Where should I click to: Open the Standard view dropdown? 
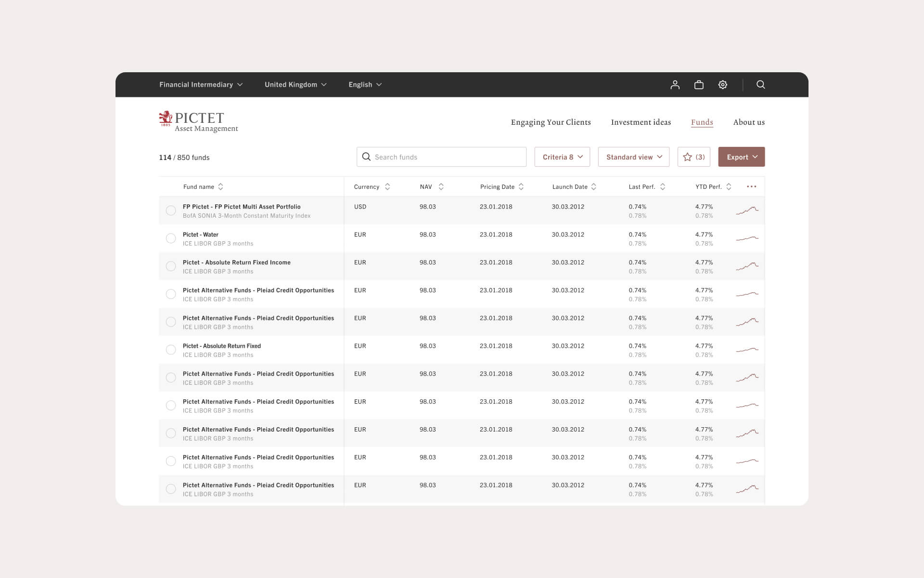coord(633,157)
